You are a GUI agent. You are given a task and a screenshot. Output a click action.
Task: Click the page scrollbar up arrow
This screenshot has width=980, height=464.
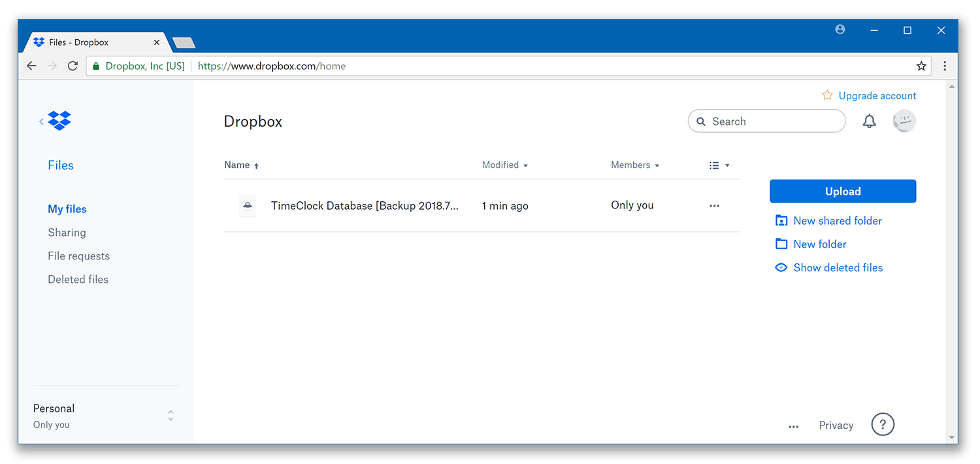click(952, 86)
